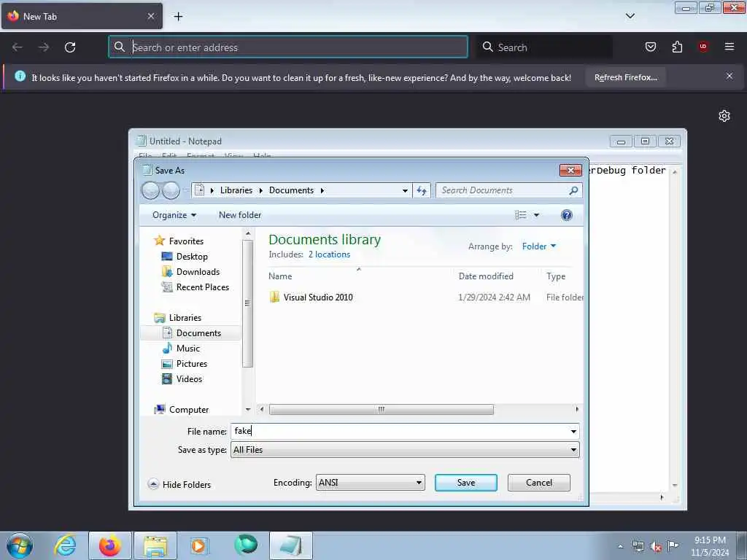The width and height of the screenshot is (747, 560).
Task: Click New folder in the toolbar
Action: [x=240, y=215]
